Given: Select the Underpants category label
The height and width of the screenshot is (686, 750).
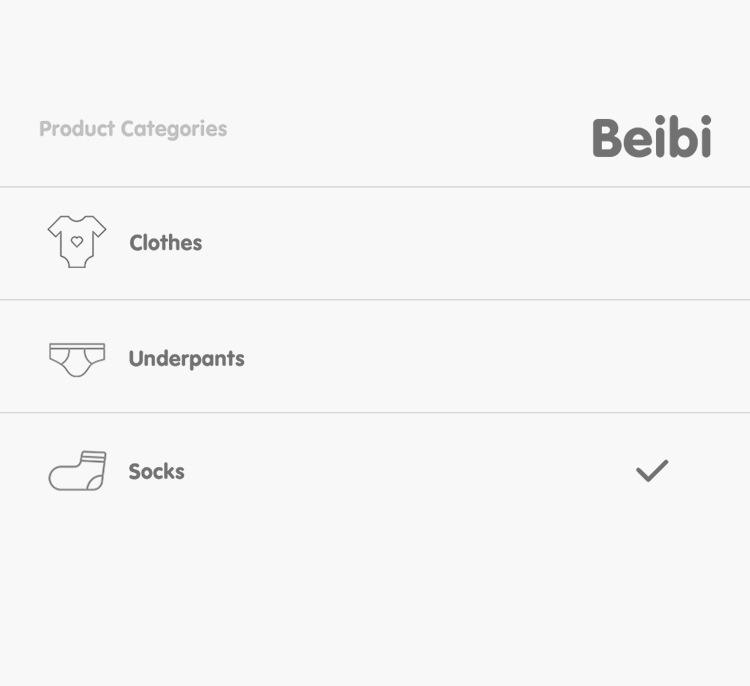Looking at the screenshot, I should [186, 359].
